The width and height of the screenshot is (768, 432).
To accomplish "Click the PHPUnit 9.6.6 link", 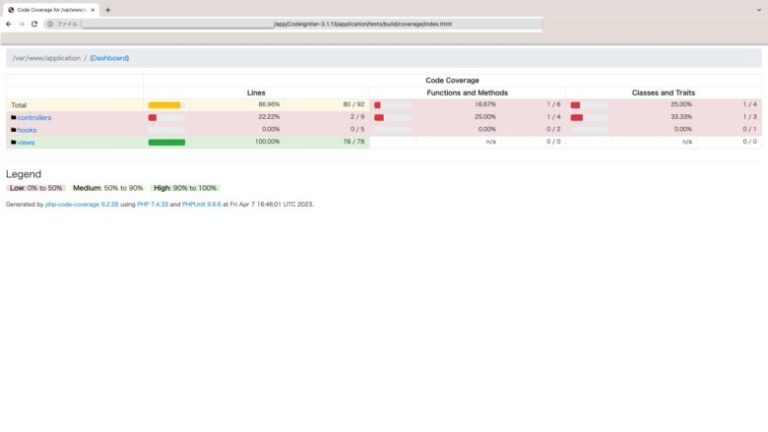I will click(199, 203).
